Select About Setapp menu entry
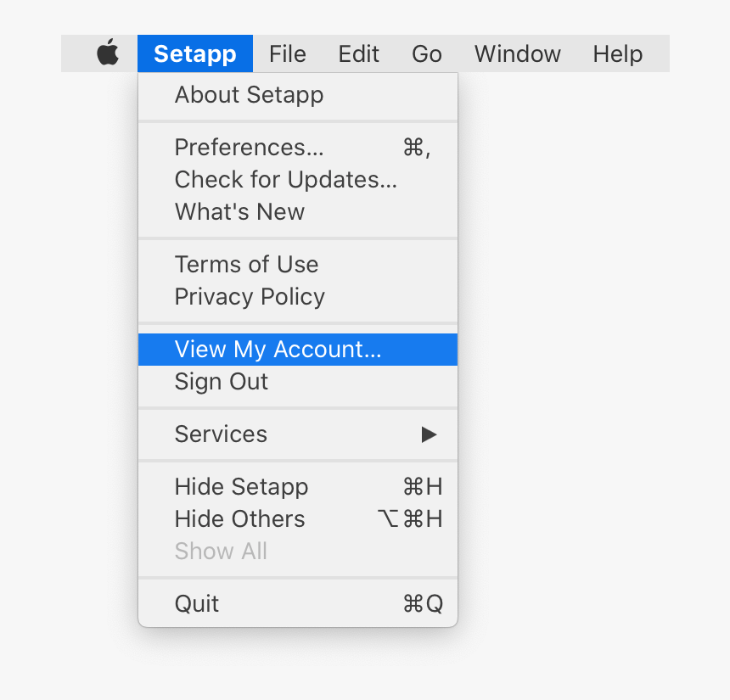This screenshot has width=730, height=700. 249,95
